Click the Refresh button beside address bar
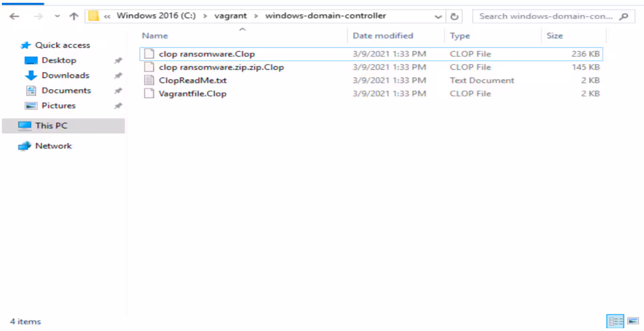This screenshot has width=644, height=331. (x=454, y=16)
